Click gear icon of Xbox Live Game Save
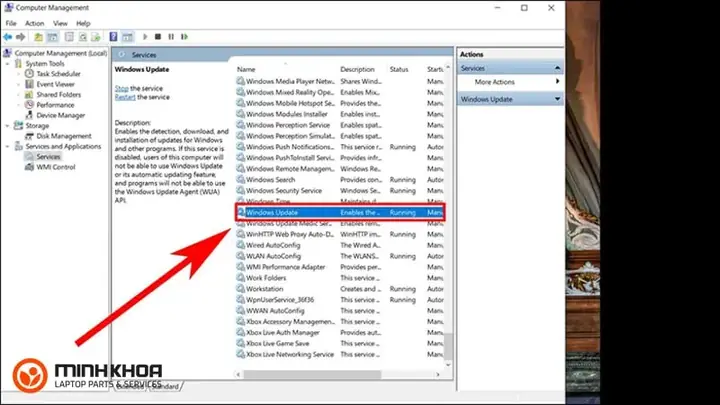This screenshot has width=720, height=405. [240, 343]
